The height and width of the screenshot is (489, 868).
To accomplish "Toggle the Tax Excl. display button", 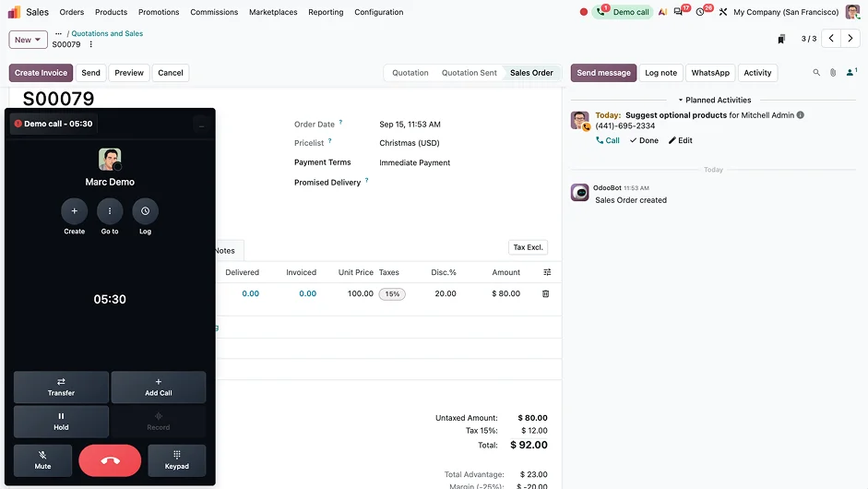I will [529, 247].
